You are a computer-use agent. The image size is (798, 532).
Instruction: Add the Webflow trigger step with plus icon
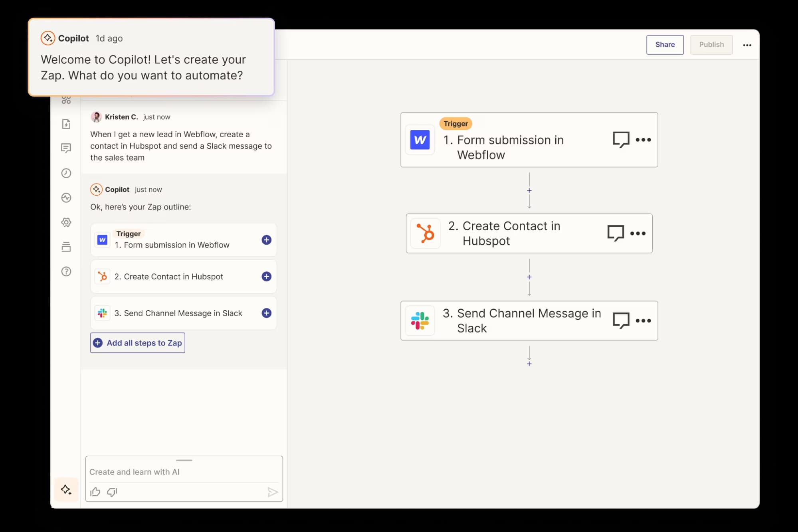click(x=267, y=240)
